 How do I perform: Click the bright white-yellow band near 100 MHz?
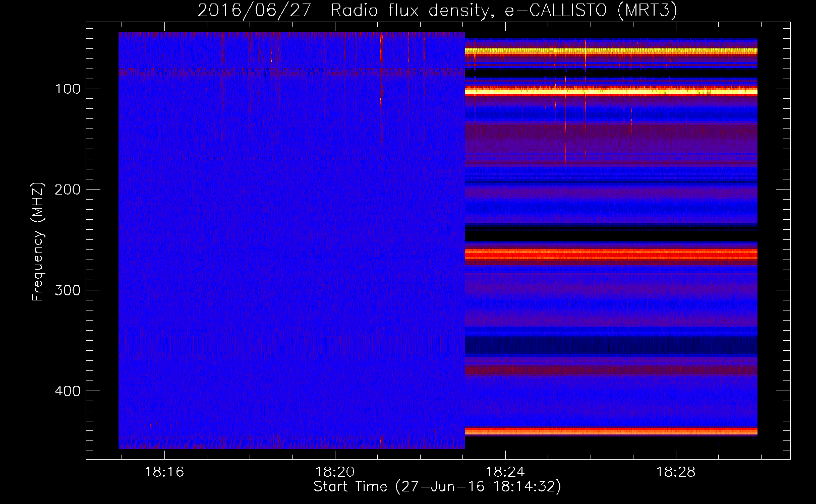pyautogui.click(x=611, y=92)
